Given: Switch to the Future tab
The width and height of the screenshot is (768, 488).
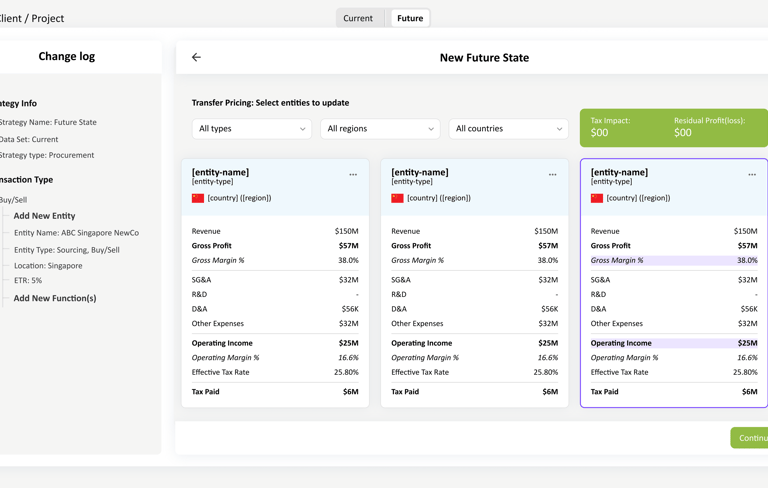Looking at the screenshot, I should (x=410, y=18).
